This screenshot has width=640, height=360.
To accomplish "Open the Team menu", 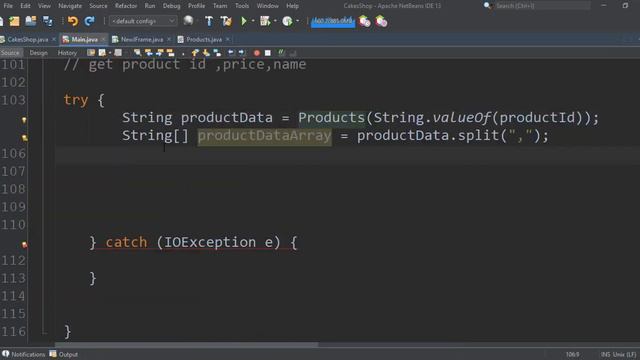I will pyautogui.click(x=220, y=6).
